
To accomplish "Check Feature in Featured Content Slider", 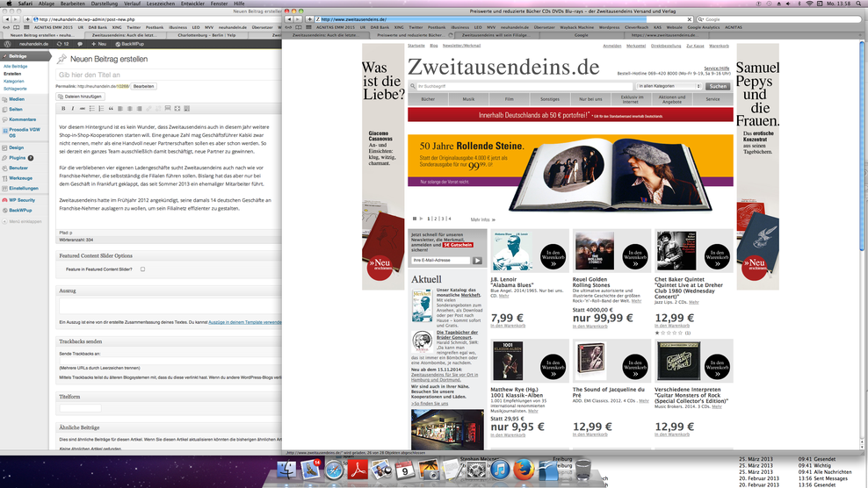I will pyautogui.click(x=143, y=269).
